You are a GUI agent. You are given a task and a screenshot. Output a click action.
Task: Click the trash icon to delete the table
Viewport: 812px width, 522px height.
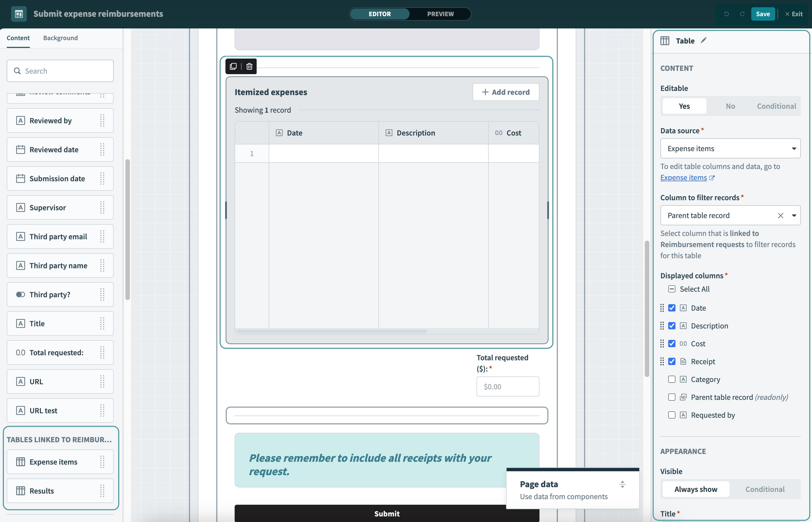(x=249, y=66)
